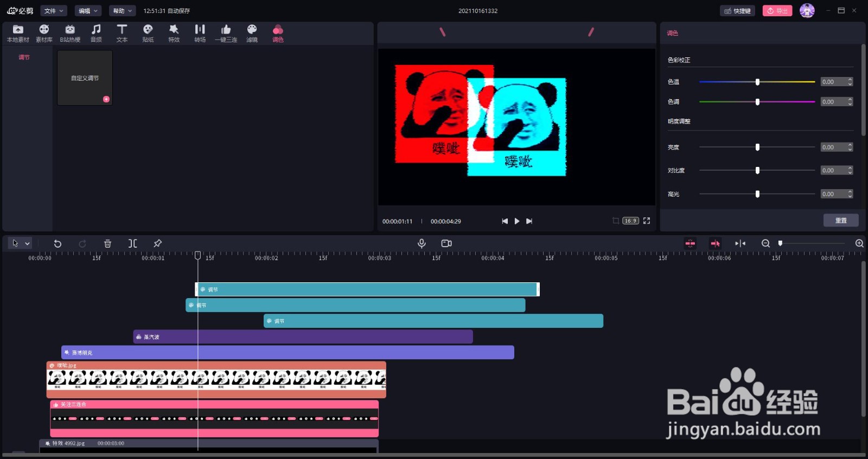The image size is (868, 459).
Task: Select the 特效 4992.jpg clip
Action: (x=209, y=445)
